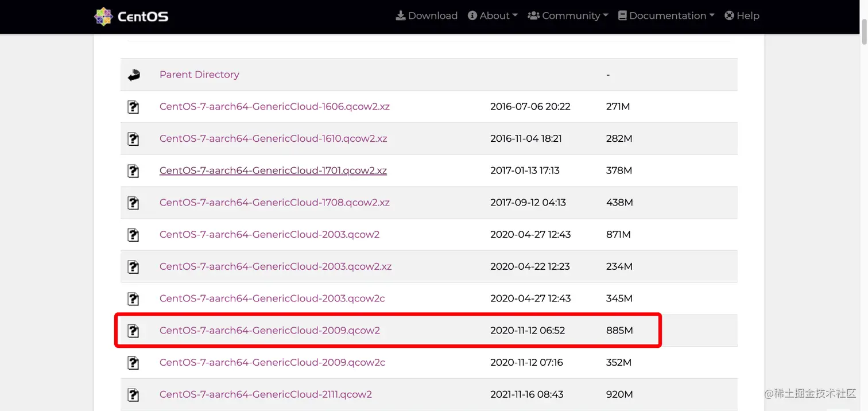Screen dimensions: 868x411
Task: Click the date 2016-07-06 20:22
Action: pos(530,106)
